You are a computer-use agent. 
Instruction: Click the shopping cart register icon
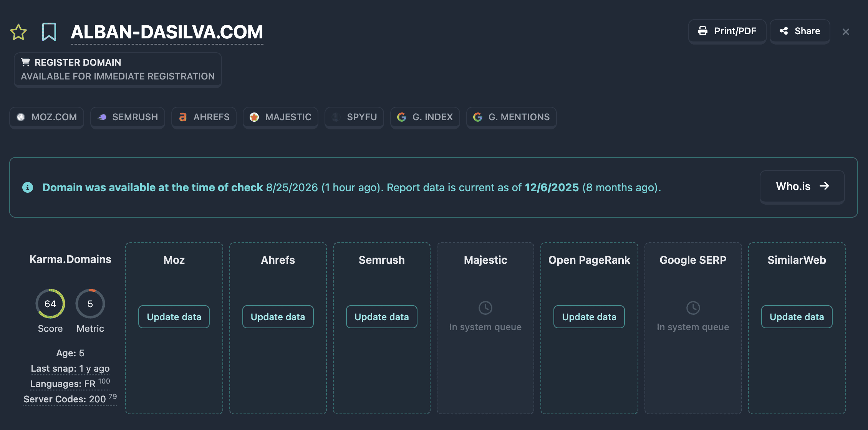coord(25,62)
